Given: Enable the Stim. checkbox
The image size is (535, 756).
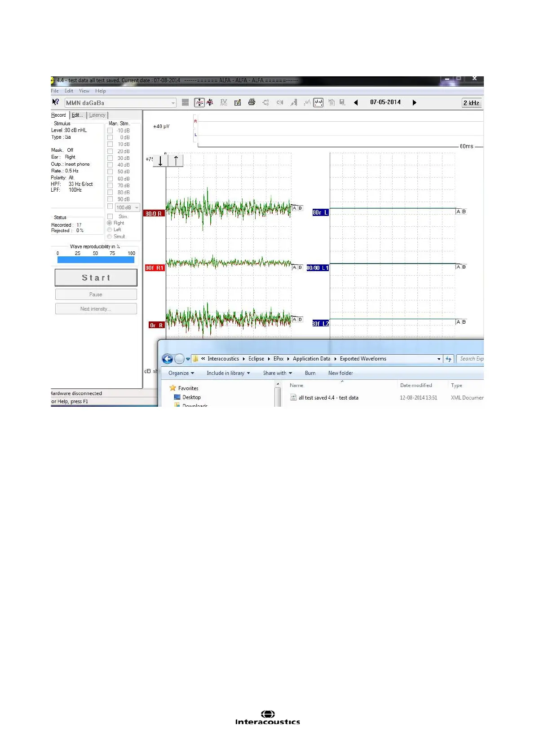Looking at the screenshot, I should click(x=110, y=216).
